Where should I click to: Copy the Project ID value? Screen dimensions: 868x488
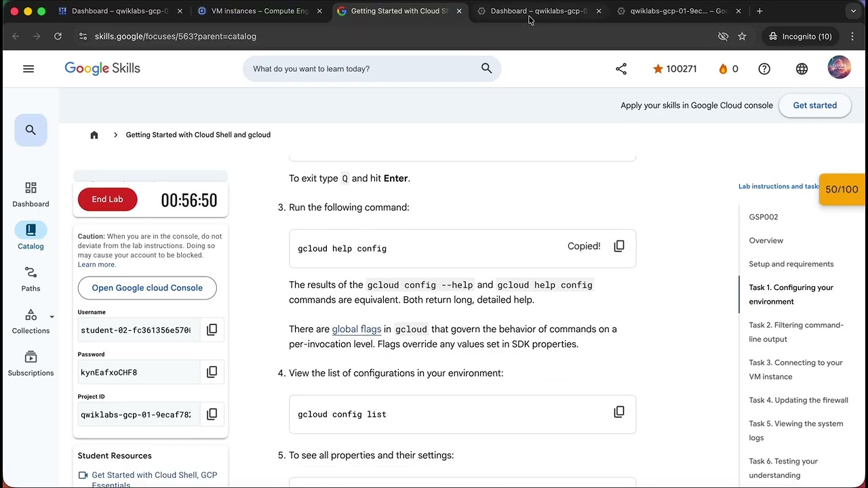click(212, 414)
